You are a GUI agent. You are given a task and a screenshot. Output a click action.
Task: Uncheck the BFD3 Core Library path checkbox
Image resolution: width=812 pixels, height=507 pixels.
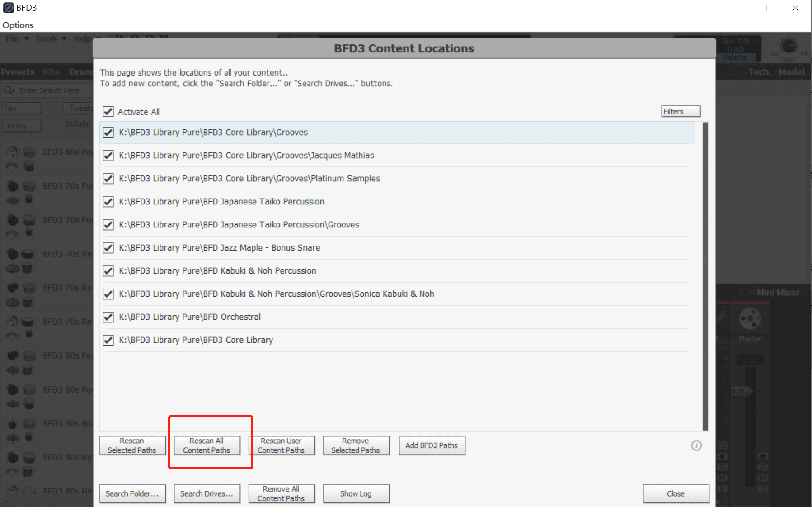click(108, 340)
